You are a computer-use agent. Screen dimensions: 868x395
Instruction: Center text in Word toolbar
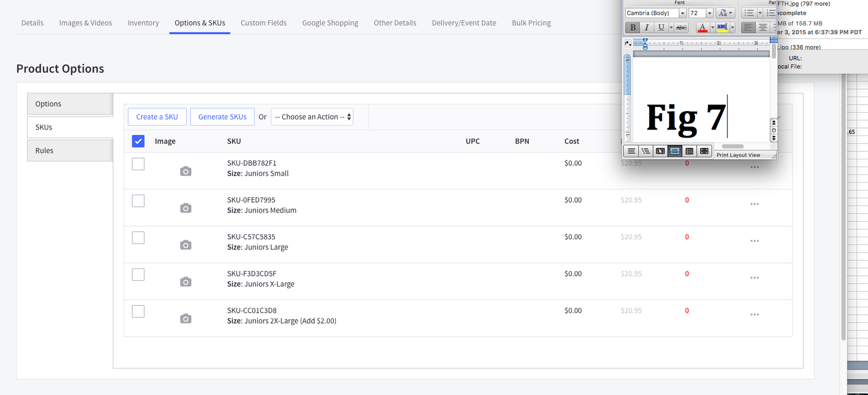(x=763, y=27)
